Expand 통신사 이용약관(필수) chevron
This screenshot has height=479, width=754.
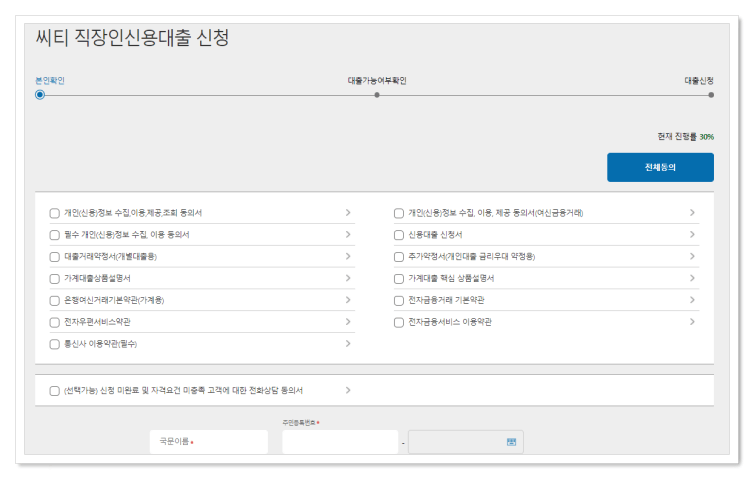(x=348, y=343)
